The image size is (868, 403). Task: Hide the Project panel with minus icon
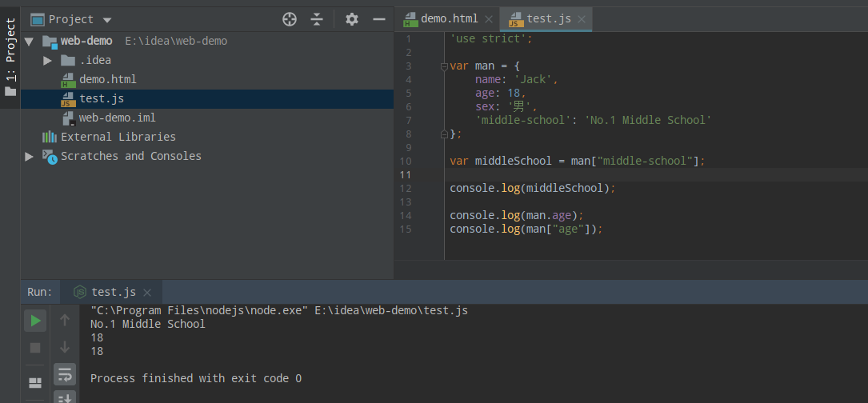point(379,19)
